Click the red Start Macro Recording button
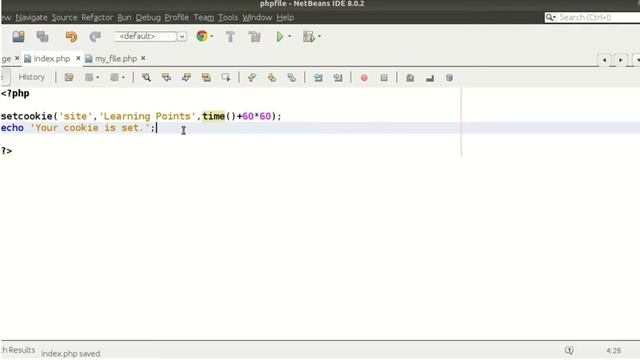 pyautogui.click(x=364, y=78)
